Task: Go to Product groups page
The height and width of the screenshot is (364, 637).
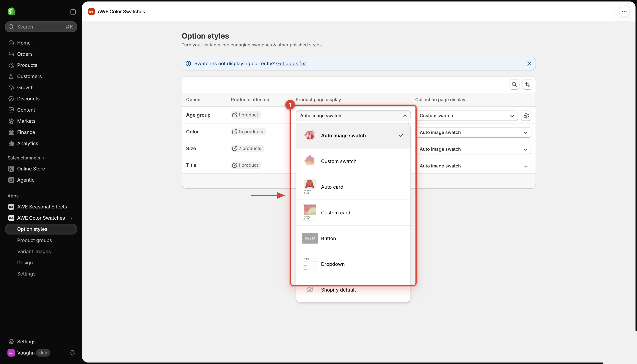Action: 41,240
